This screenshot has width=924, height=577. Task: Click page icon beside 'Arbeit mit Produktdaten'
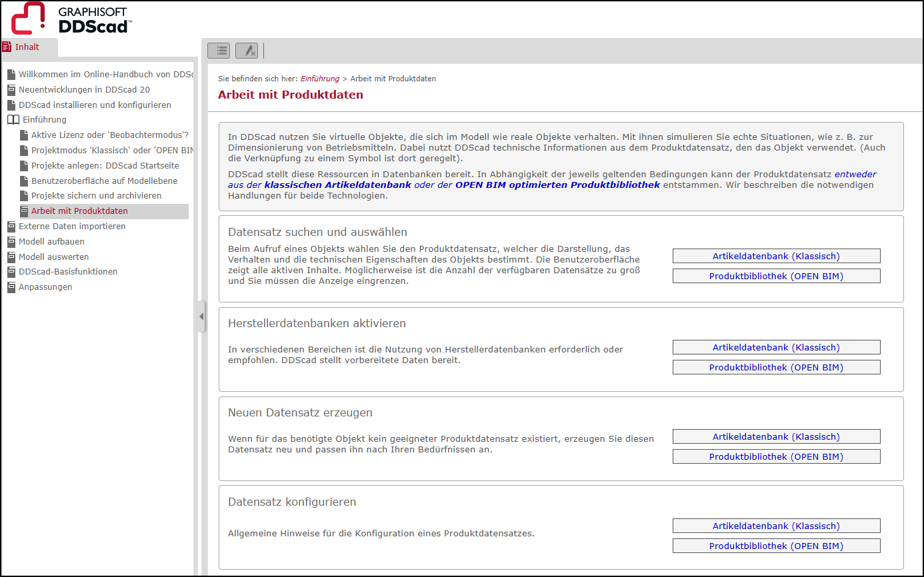tap(25, 211)
